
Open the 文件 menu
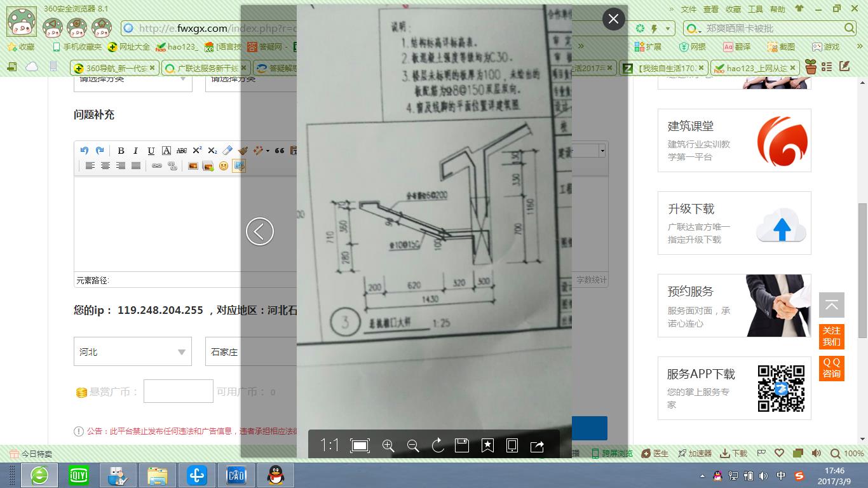[689, 10]
